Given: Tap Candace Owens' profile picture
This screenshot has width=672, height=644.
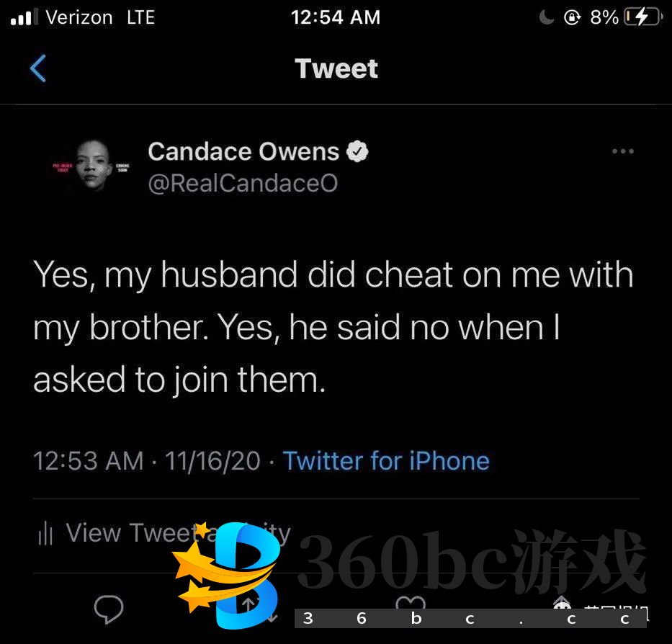Looking at the screenshot, I should pyautogui.click(x=91, y=166).
